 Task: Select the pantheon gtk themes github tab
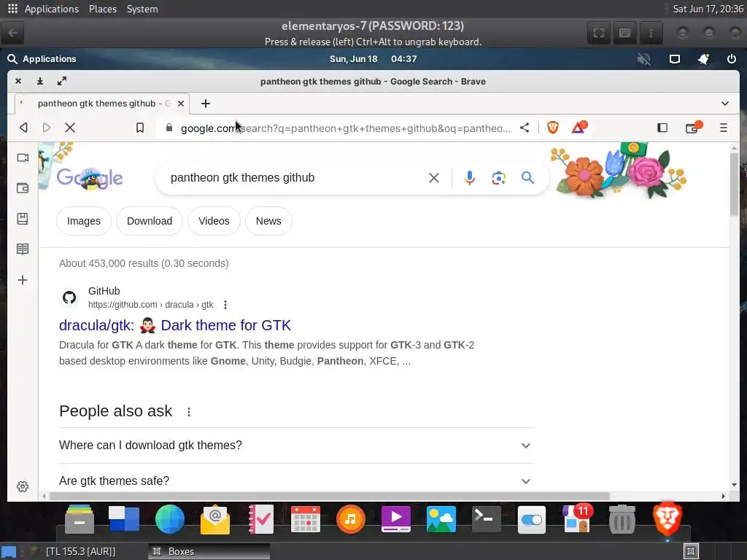pyautogui.click(x=102, y=104)
